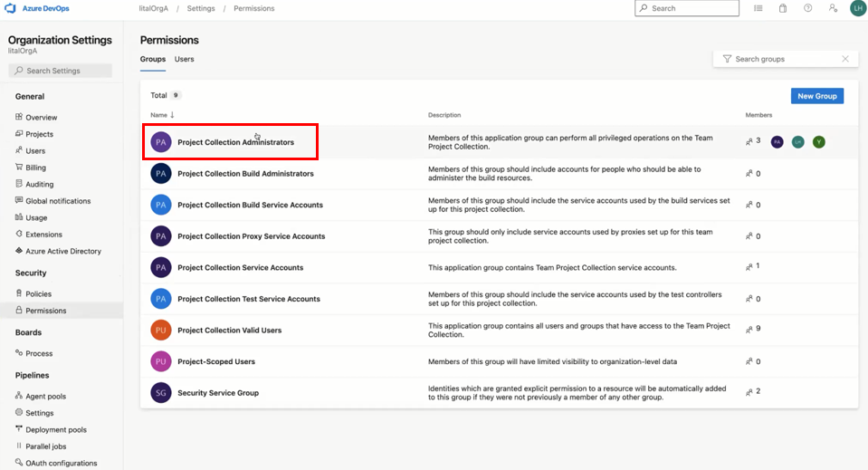Open the marketplace shopping bag icon
Screen dimensions: 868x470
tap(783, 8)
